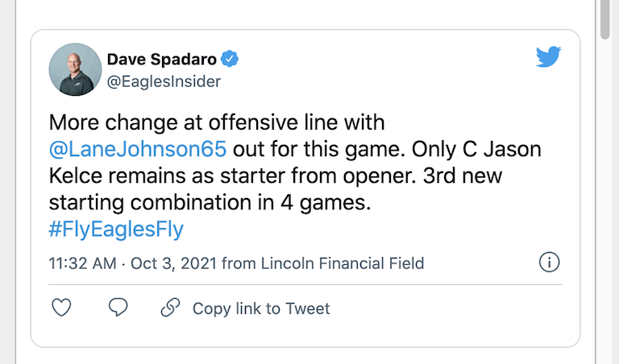
Task: Click the "3rd new starting combination" line
Action: point(210,203)
